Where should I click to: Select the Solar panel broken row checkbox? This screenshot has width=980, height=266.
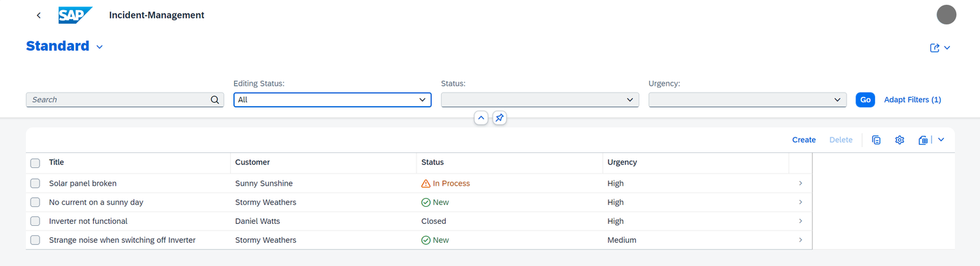(x=35, y=184)
